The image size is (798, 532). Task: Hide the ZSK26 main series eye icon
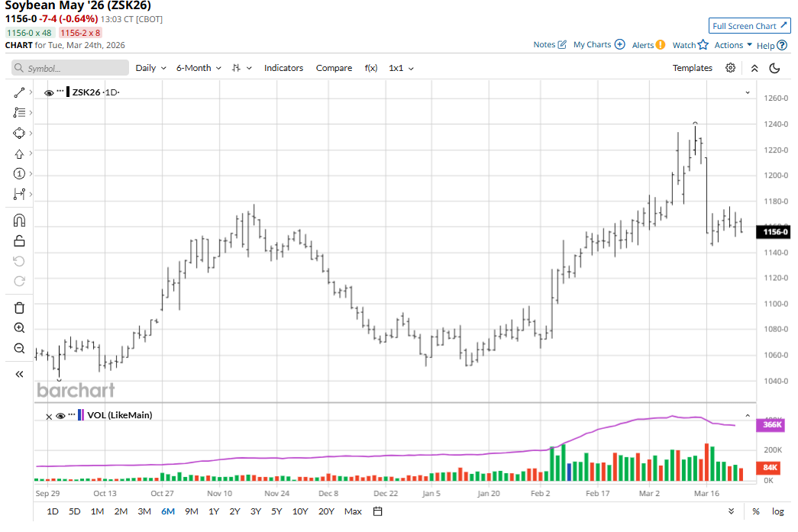(x=49, y=92)
